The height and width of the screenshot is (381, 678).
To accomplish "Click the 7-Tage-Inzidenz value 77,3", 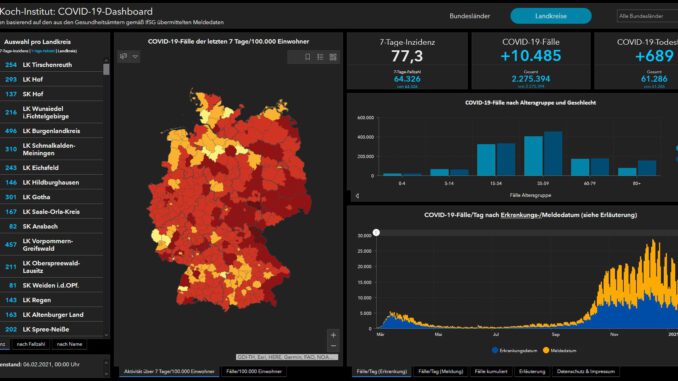I will click(407, 56).
